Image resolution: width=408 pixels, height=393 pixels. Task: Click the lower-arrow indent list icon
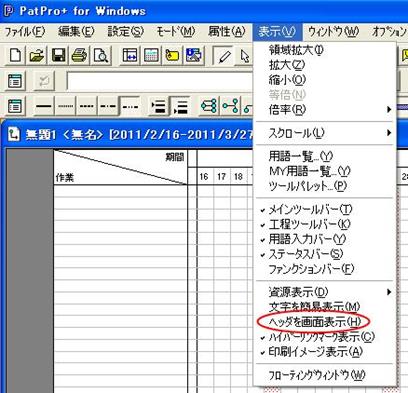(x=180, y=107)
